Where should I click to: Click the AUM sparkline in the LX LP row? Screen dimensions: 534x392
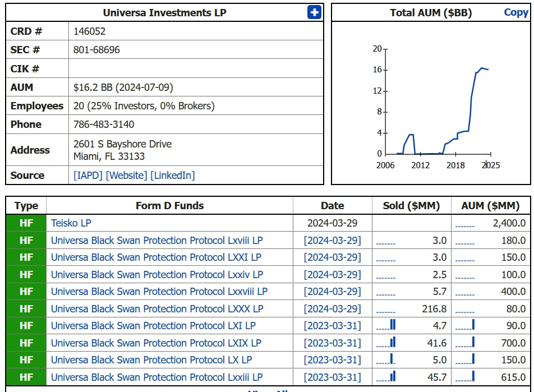pos(465,359)
